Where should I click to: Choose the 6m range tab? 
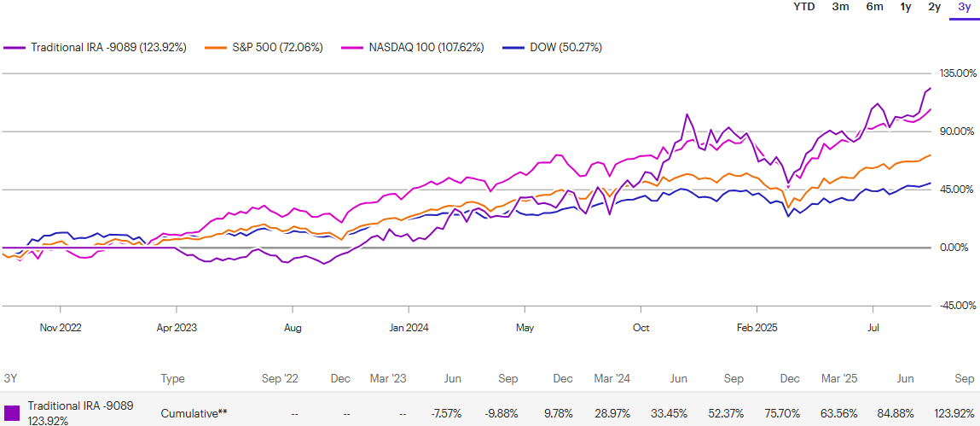874,7
